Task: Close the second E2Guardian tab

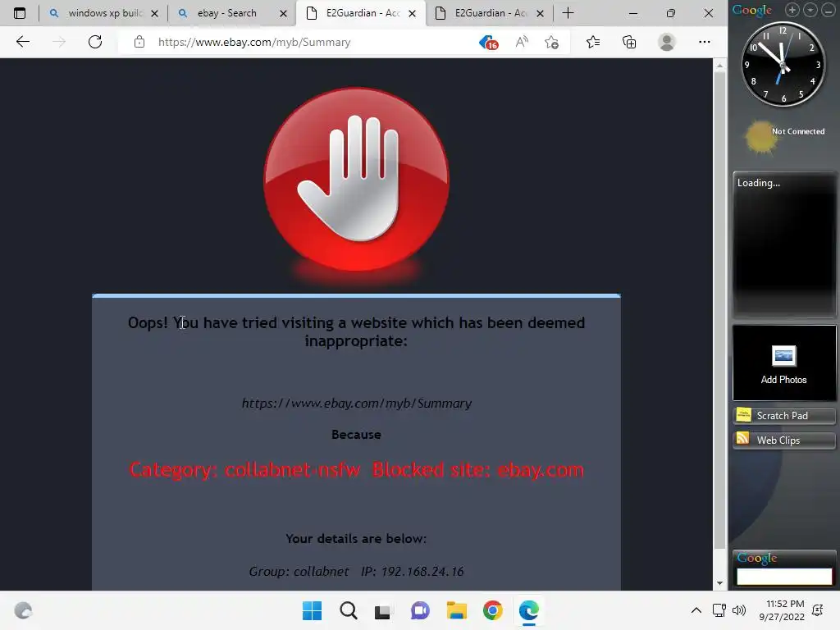Action: coord(541,13)
